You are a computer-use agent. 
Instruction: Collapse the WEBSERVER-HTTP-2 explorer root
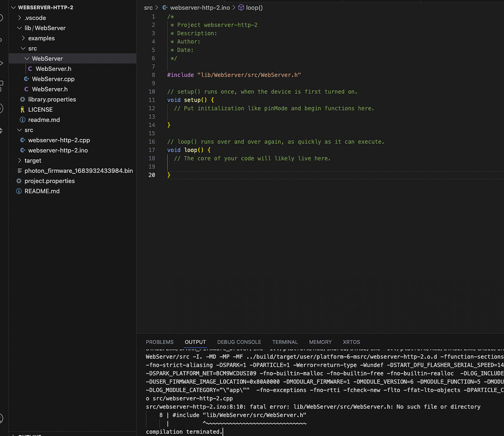[13, 7]
